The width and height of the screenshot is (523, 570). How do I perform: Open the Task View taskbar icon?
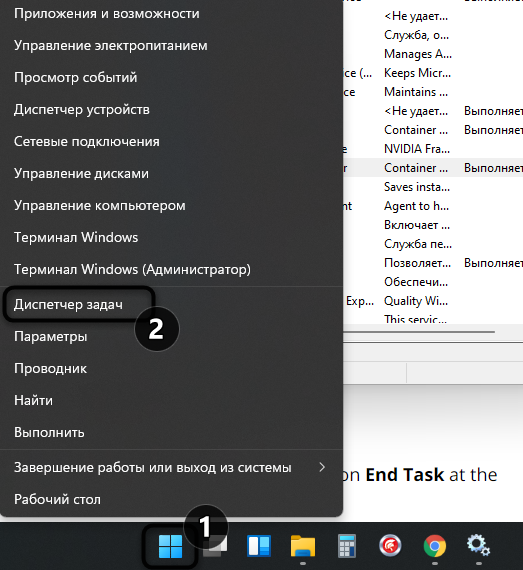point(215,547)
